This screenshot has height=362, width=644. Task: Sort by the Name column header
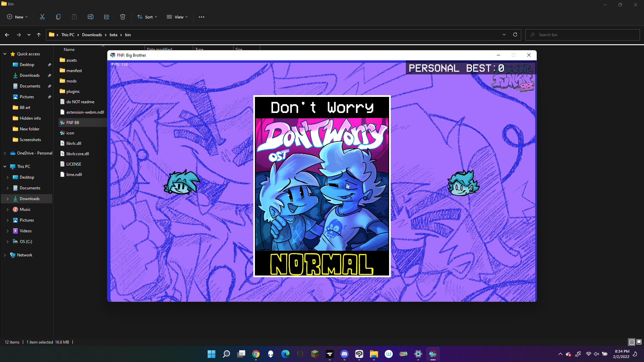coord(69,49)
